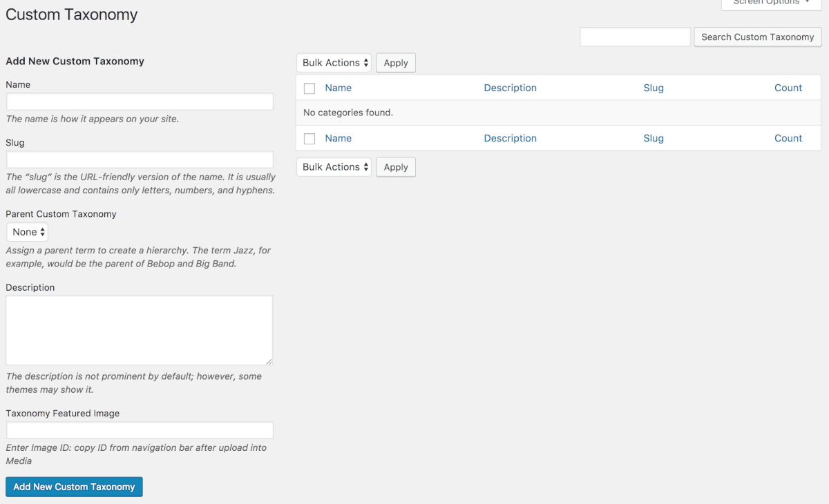Click inside the Description textarea
The width and height of the screenshot is (829, 504).
139,330
